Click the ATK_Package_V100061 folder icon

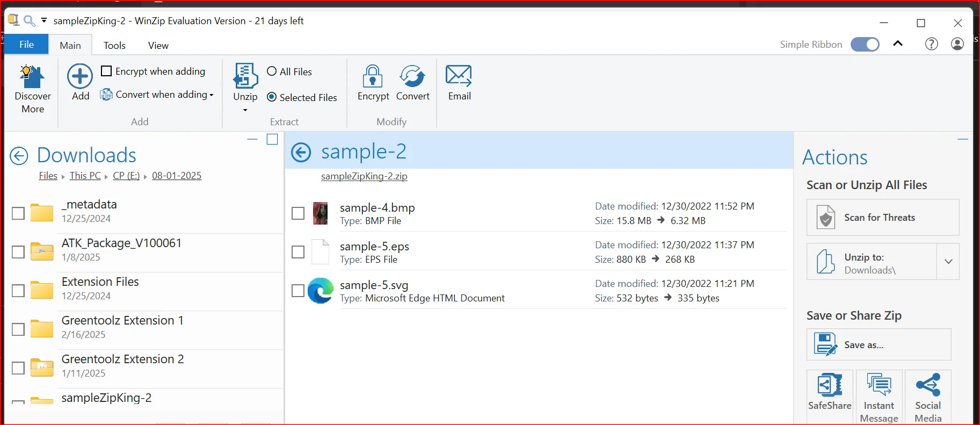42,251
